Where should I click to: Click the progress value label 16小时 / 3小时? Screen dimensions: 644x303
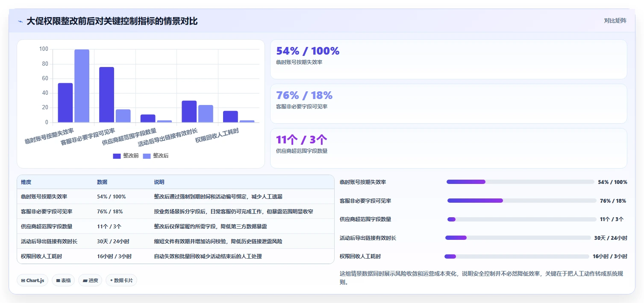tap(610, 256)
